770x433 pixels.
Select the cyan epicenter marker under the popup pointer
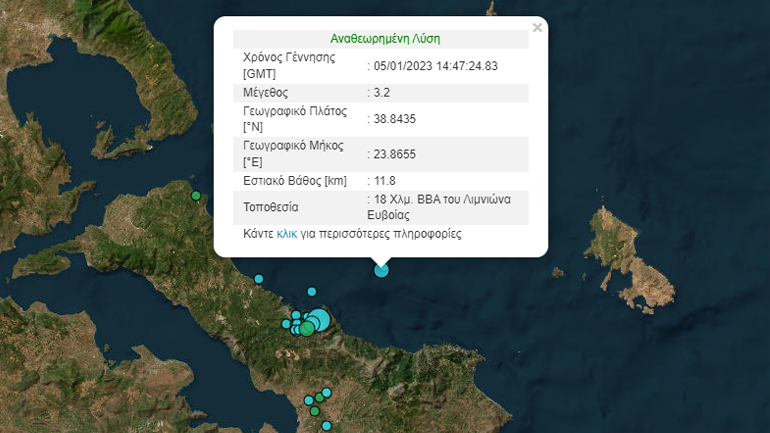point(382,271)
